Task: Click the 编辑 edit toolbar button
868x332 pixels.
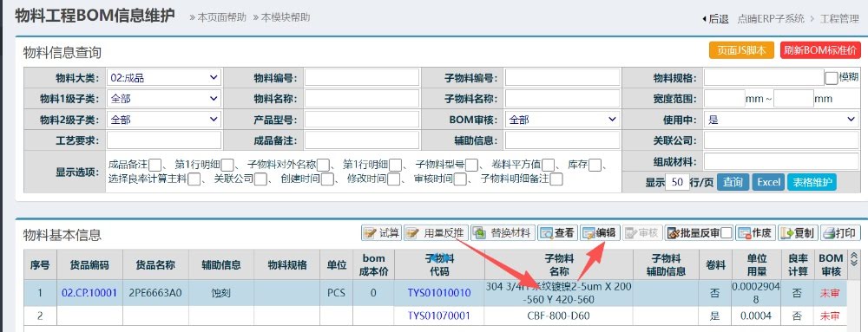Action: (x=600, y=233)
